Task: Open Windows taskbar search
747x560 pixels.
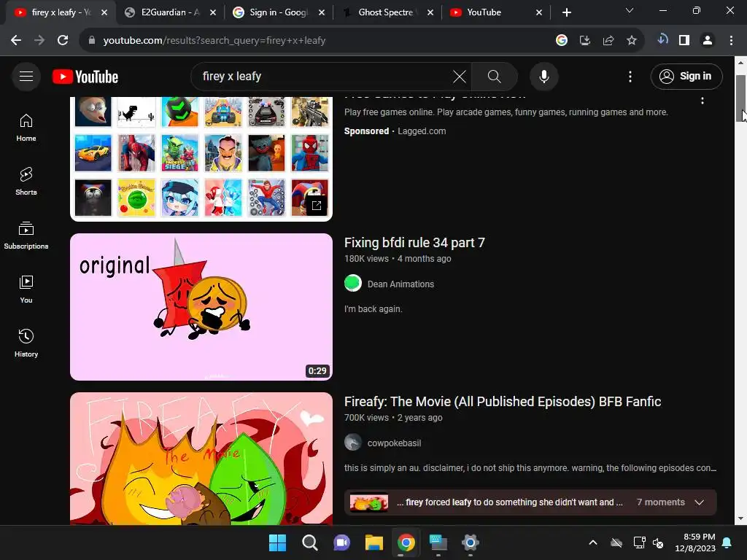Action: (x=309, y=542)
